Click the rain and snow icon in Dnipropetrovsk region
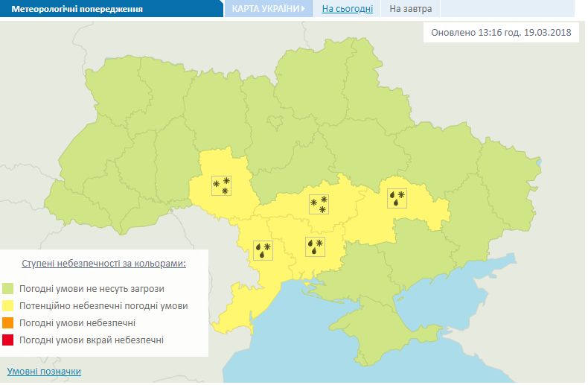588x385 pixels. click(x=397, y=198)
